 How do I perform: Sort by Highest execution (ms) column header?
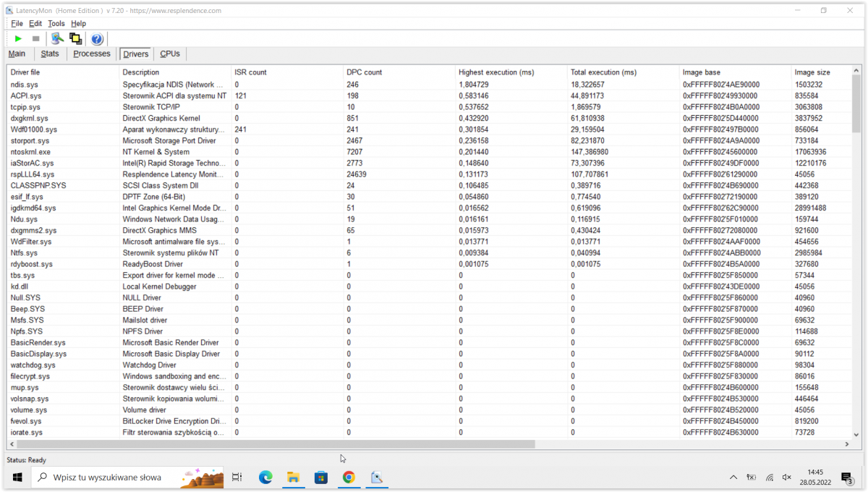pyautogui.click(x=511, y=72)
